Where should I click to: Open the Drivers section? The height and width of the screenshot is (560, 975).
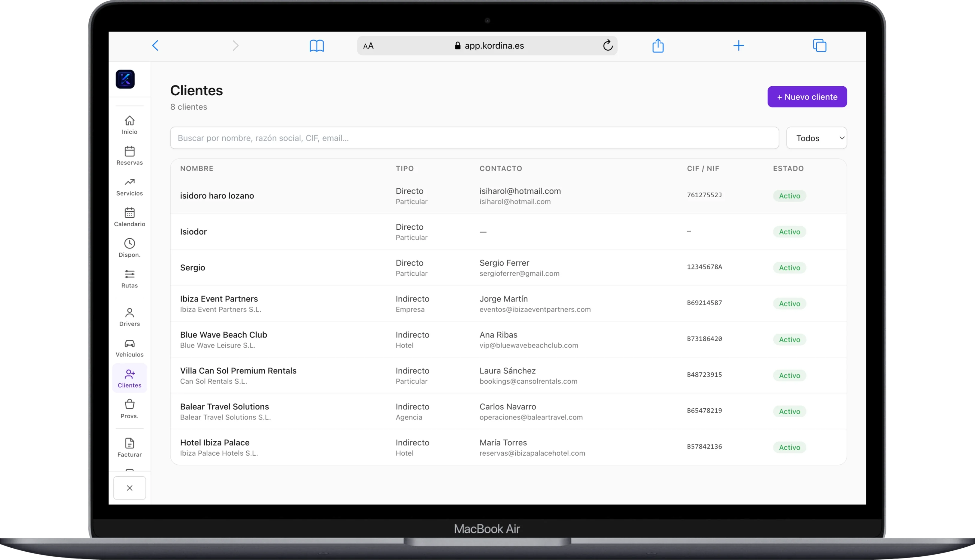tap(129, 317)
